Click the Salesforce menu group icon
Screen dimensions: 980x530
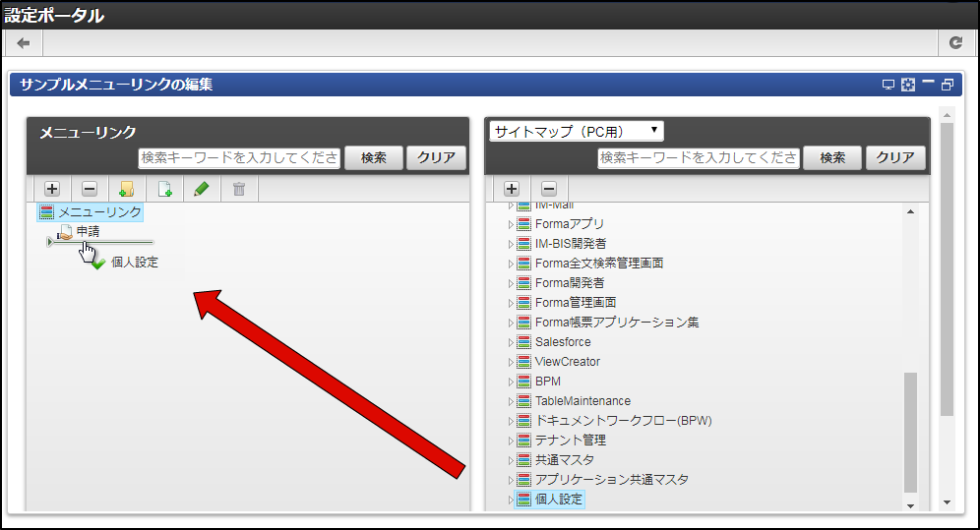(523, 342)
